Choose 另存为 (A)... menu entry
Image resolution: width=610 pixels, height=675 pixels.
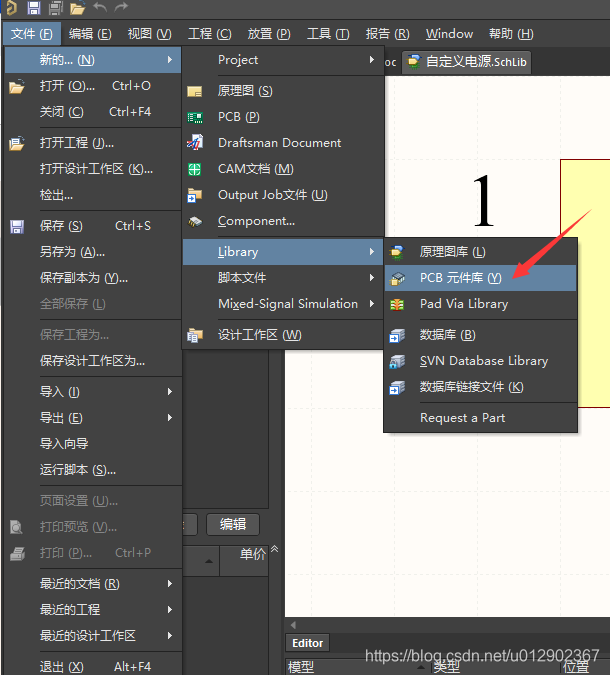coord(93,252)
